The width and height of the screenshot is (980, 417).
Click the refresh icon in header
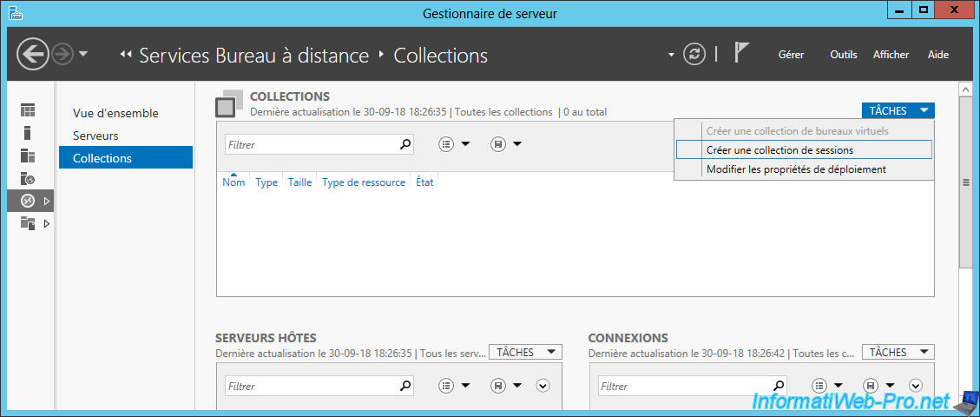click(x=694, y=55)
